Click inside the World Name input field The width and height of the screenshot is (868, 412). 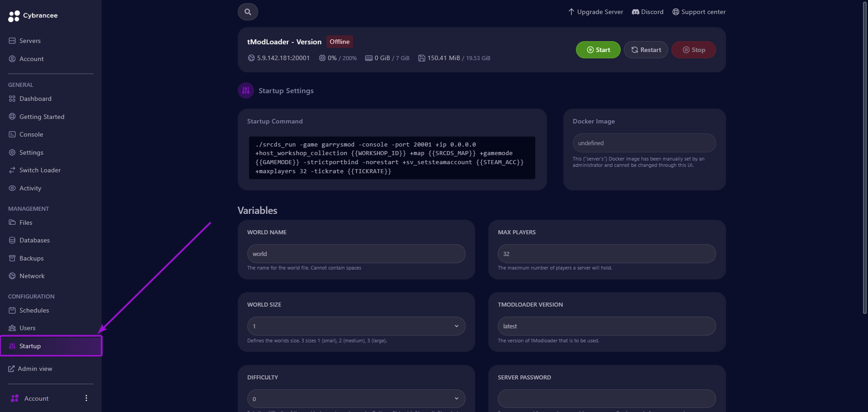click(356, 254)
